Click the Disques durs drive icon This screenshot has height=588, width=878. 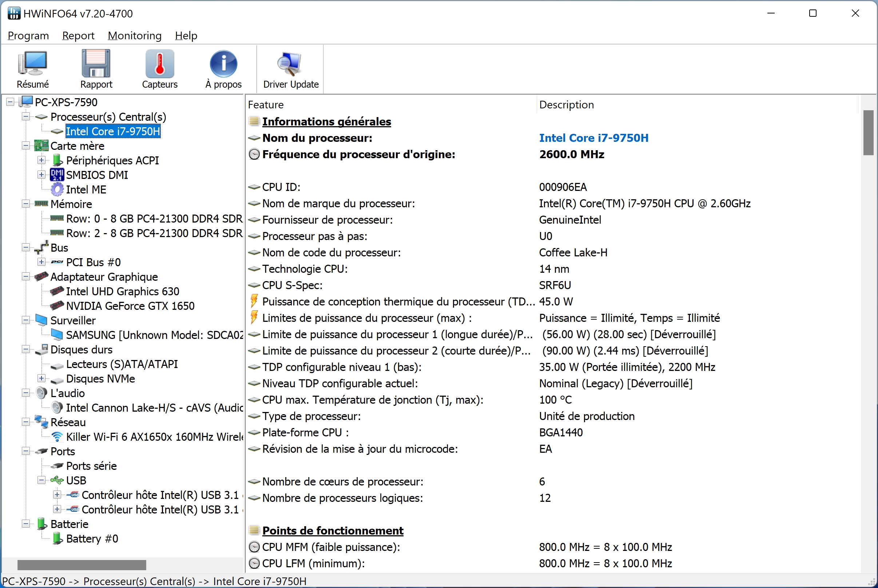point(41,349)
